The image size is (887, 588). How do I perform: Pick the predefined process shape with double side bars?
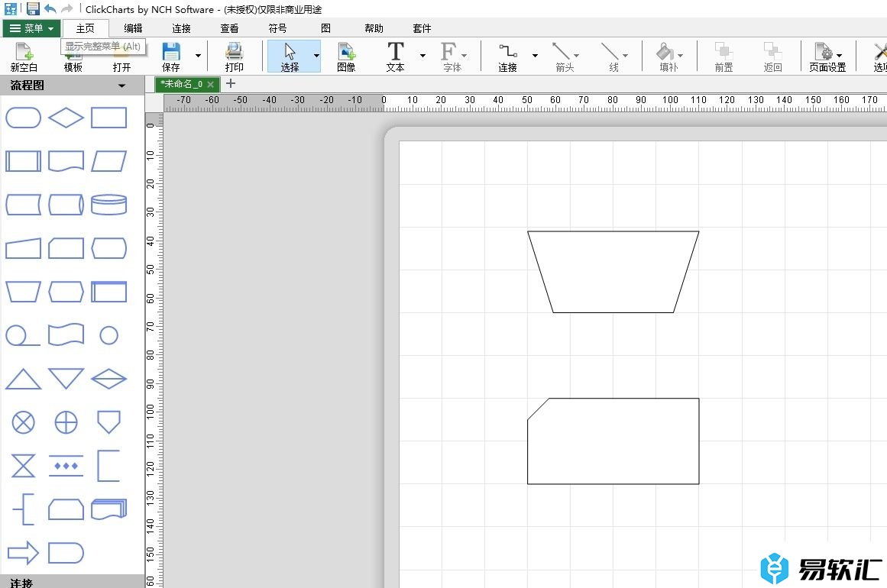point(23,161)
